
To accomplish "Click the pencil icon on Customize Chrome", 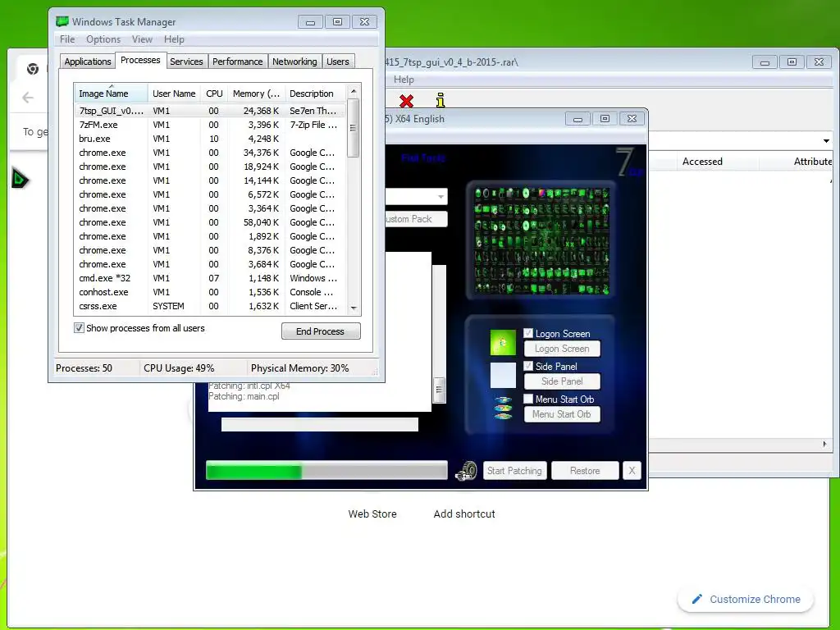I will [x=697, y=599].
